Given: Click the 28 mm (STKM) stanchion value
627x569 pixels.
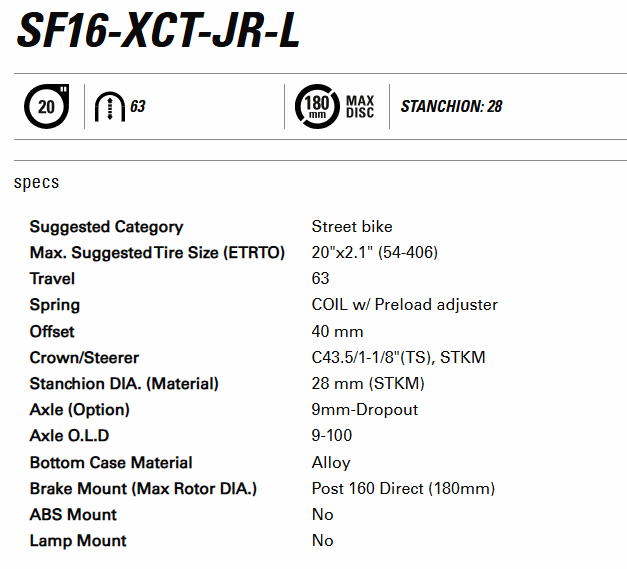Looking at the screenshot, I should [368, 384].
